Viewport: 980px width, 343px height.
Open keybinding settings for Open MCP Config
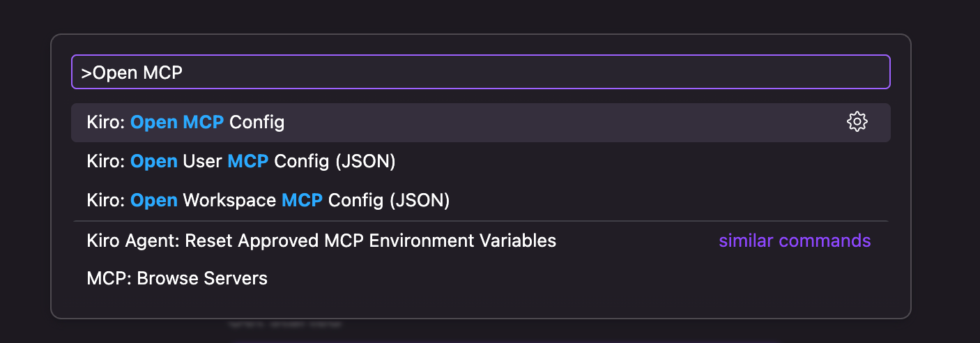click(x=857, y=122)
